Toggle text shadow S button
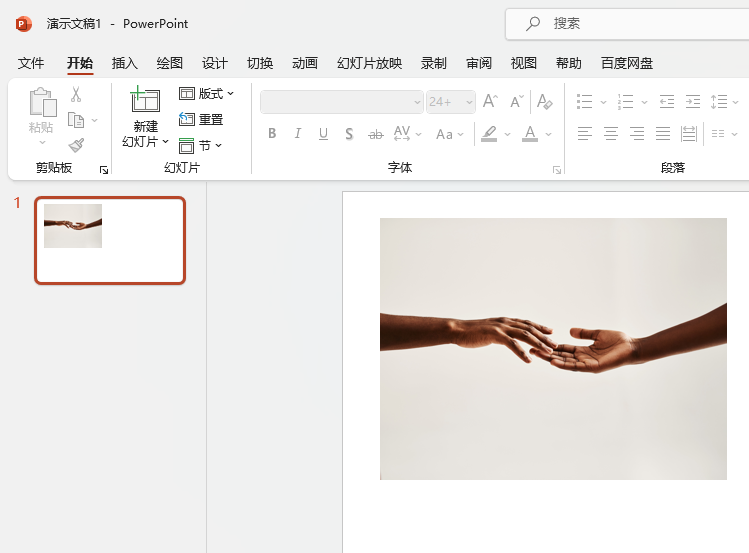The height and width of the screenshot is (553, 749). [349, 134]
